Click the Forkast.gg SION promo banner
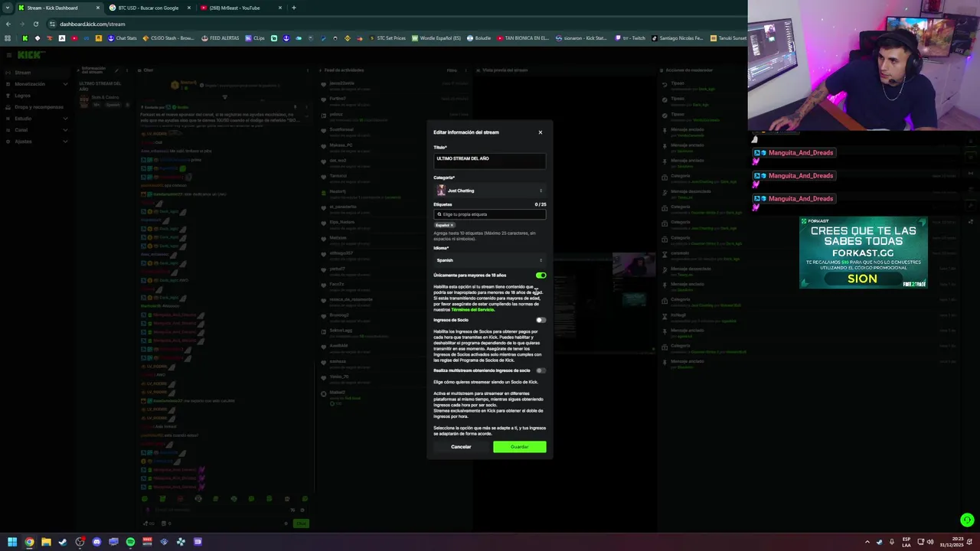980x551 pixels. 863,253
